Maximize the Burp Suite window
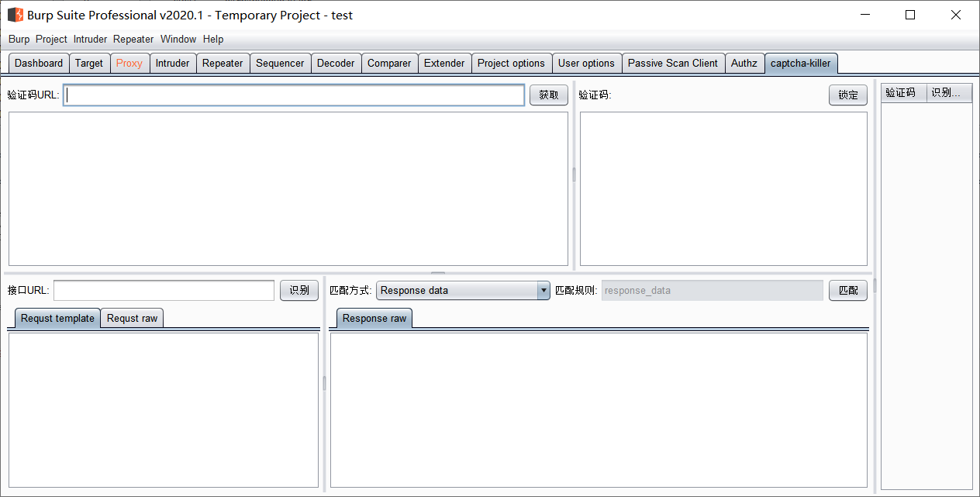 910,15
